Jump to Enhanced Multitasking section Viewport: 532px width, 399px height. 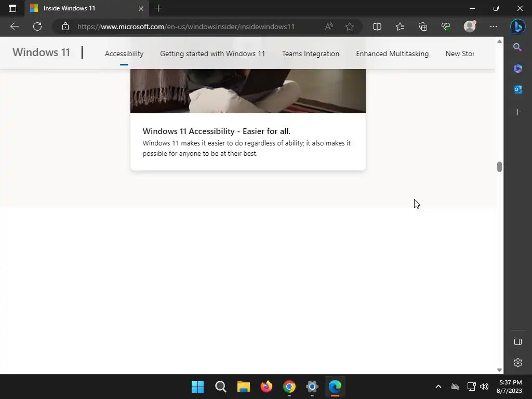click(x=392, y=54)
